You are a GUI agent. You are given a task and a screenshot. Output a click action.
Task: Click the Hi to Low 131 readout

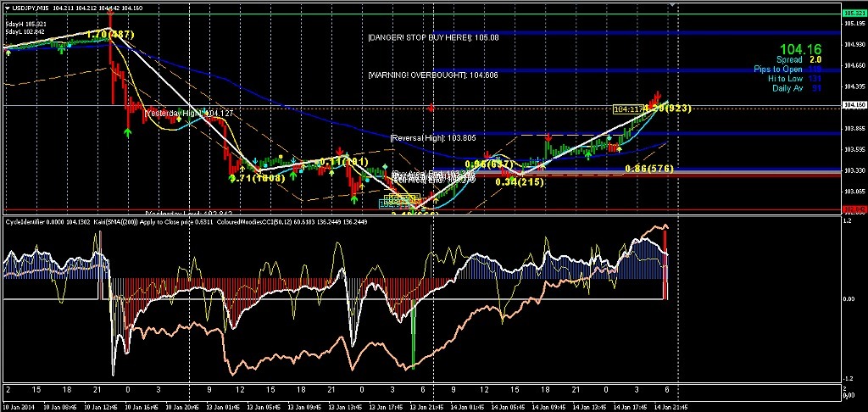[x=794, y=79]
